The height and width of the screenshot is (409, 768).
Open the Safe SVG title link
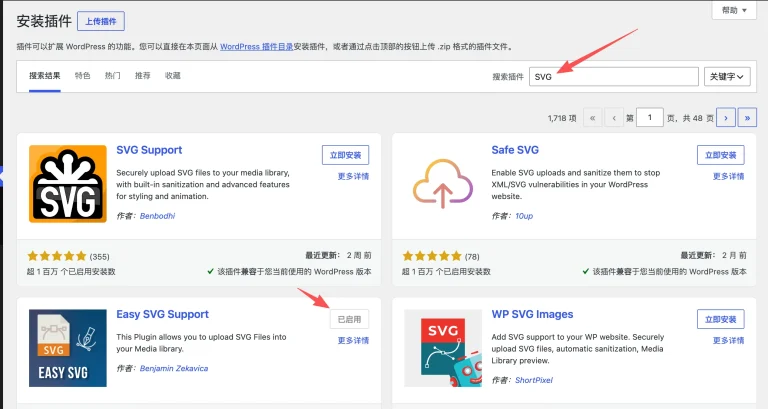tap(515, 150)
